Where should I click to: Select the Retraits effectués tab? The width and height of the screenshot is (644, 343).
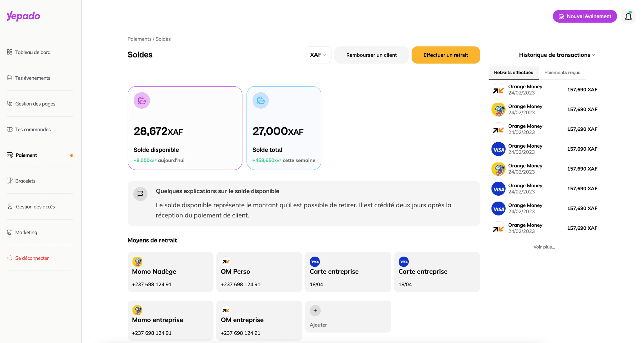[x=513, y=73]
